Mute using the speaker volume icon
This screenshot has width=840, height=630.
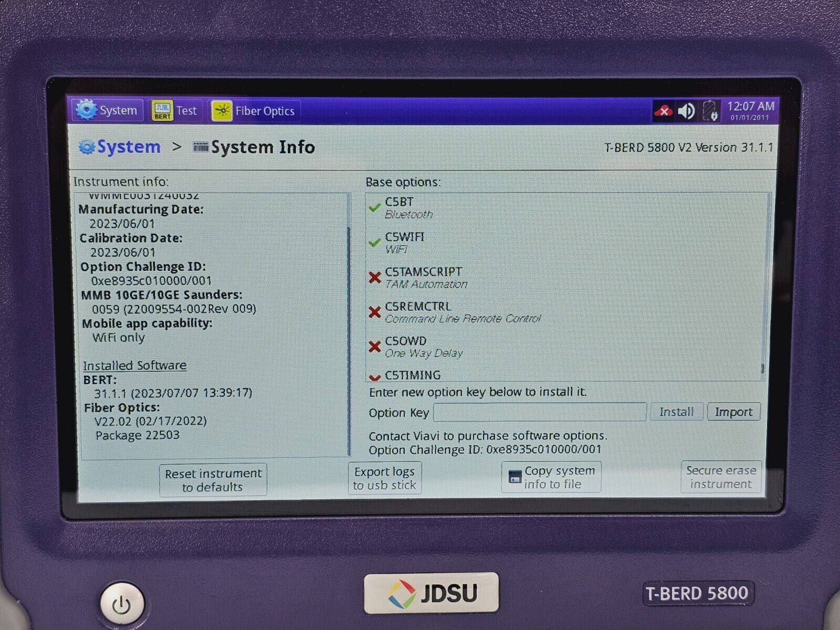686,111
